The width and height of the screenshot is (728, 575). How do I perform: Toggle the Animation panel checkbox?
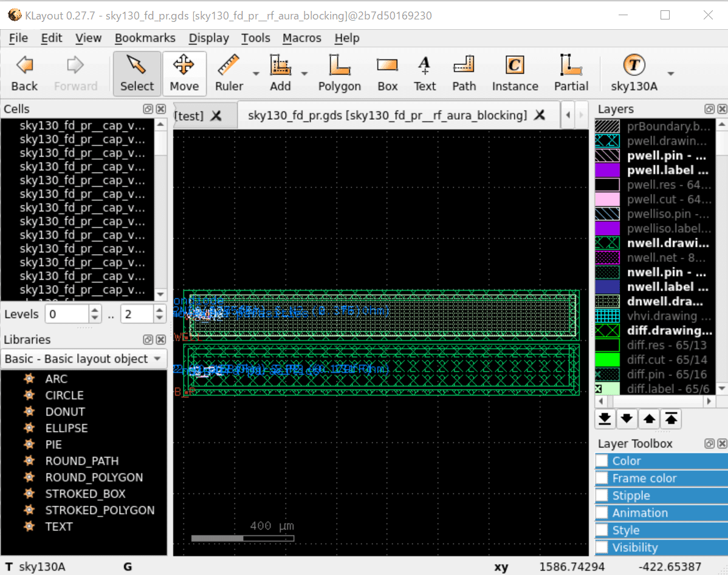[602, 513]
